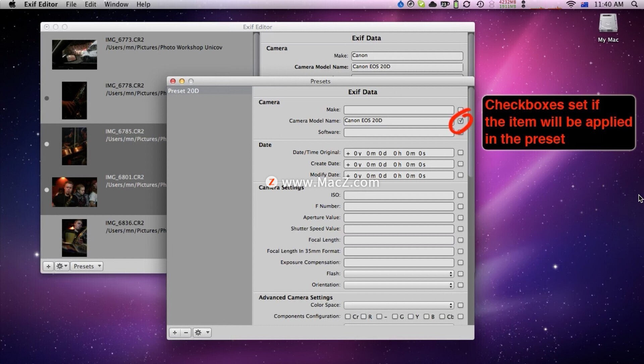Click the plus button in Presets window
Screen dimensions: 644x364
pyautogui.click(x=175, y=332)
